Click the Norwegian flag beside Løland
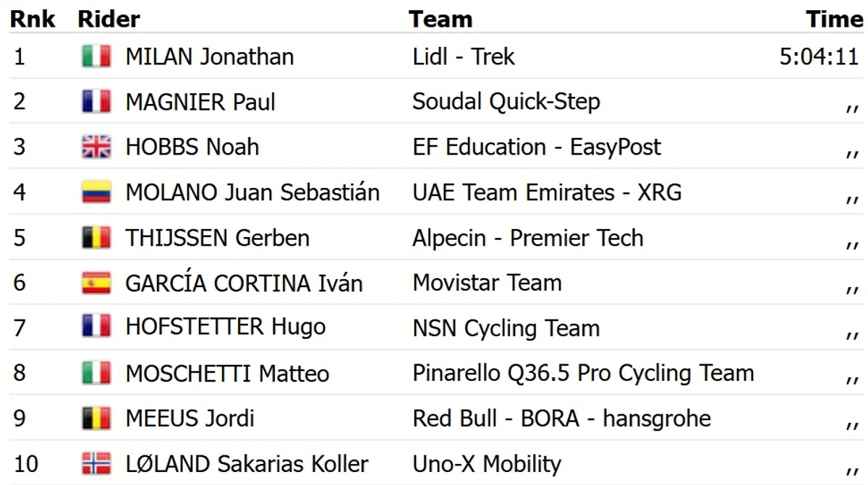Image resolution: width=868 pixels, height=485 pixels. [96, 463]
